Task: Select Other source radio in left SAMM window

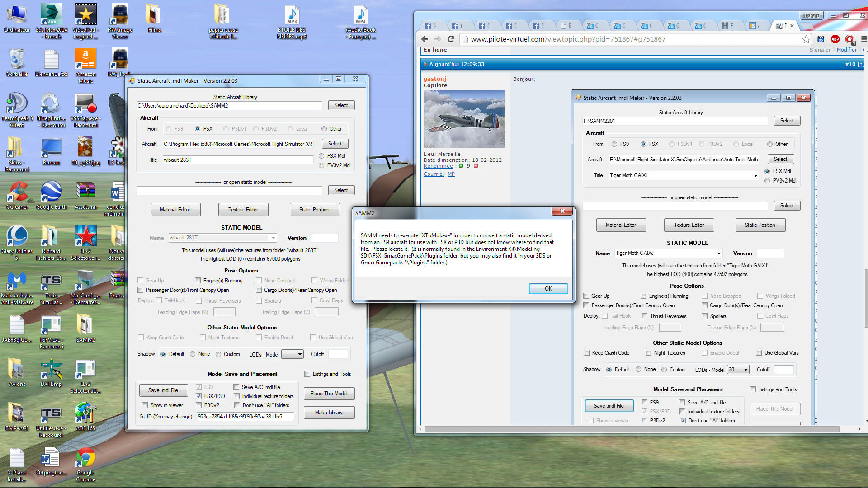Action: tap(324, 129)
